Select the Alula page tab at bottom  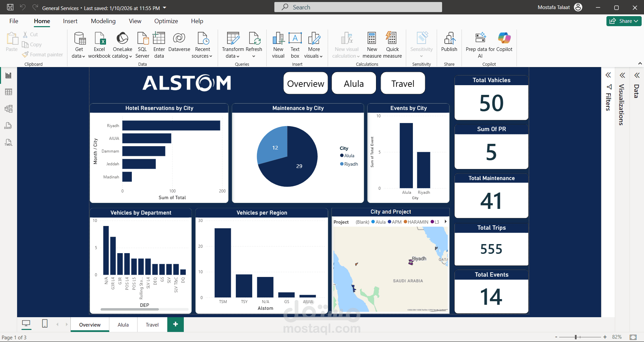point(123,325)
